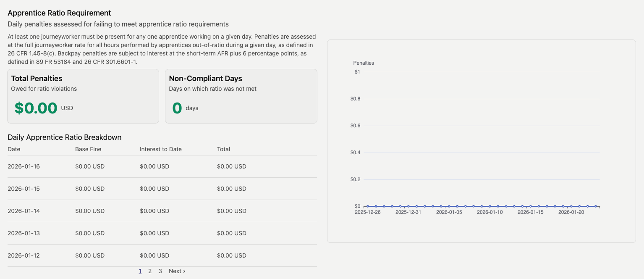Viewport: 644px width, 279px height.
Task: Select the 2026-01-15 date cell
Action: click(24, 189)
